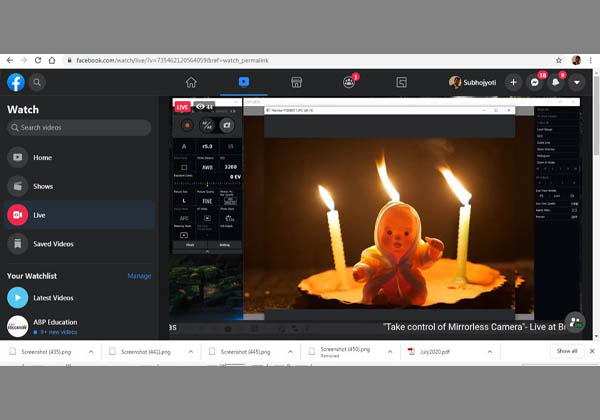Select Live in Watch sidebar

coord(79,215)
